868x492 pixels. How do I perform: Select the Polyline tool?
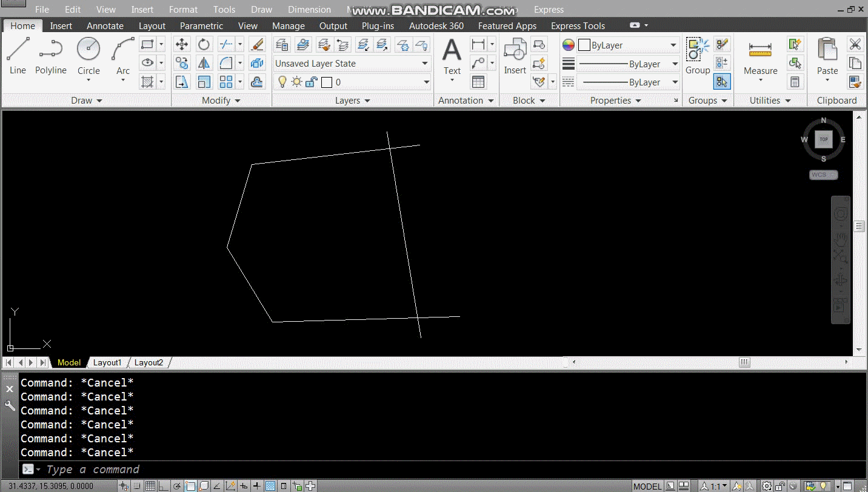click(x=51, y=56)
